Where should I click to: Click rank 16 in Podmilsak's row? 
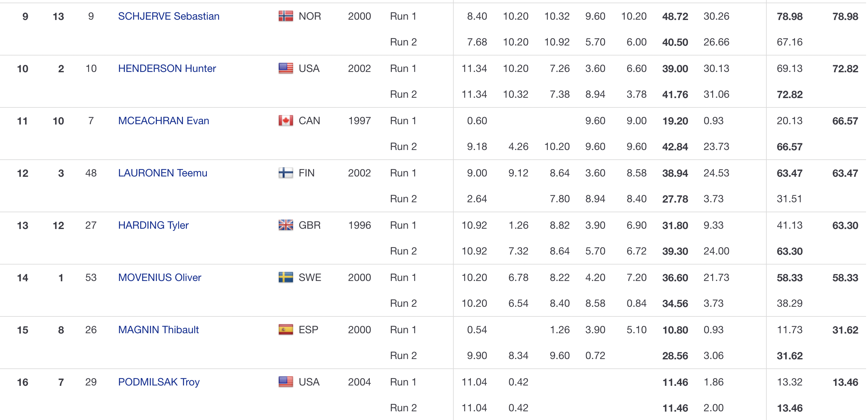point(23,382)
